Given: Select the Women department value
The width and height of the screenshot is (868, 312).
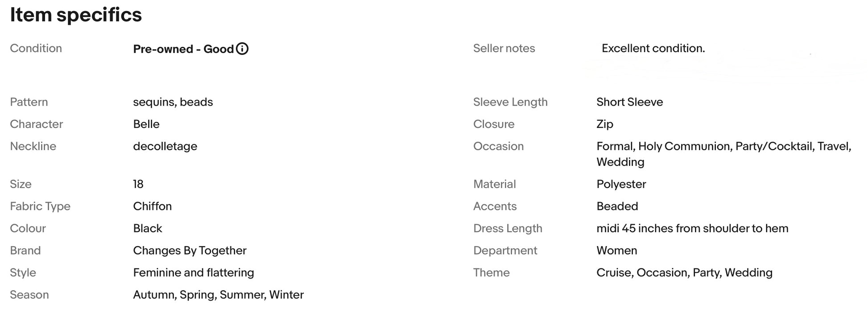Looking at the screenshot, I should coord(617,250).
